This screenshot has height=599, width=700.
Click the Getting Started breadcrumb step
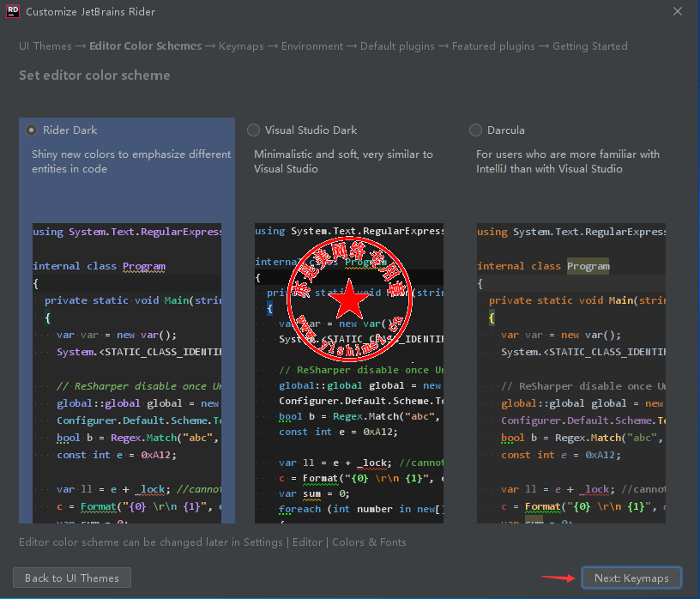pyautogui.click(x=589, y=46)
